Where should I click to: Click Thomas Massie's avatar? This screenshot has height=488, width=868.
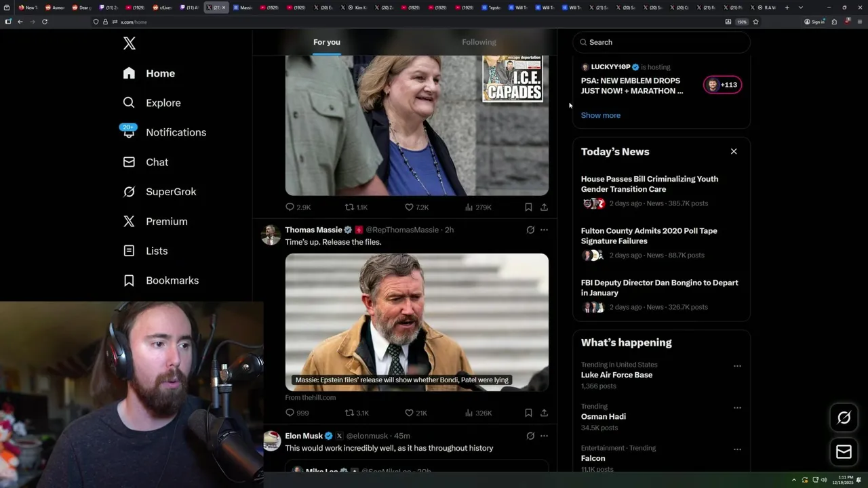[271, 235]
